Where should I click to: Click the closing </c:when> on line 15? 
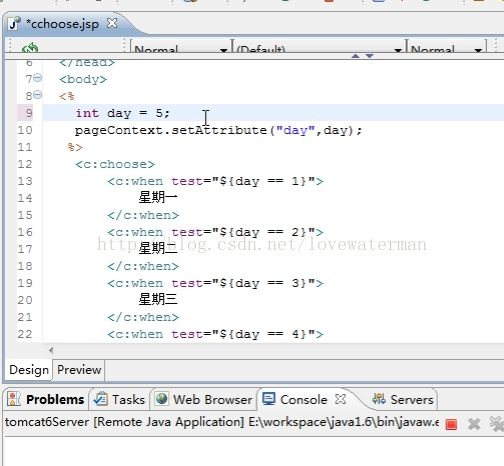(143, 215)
